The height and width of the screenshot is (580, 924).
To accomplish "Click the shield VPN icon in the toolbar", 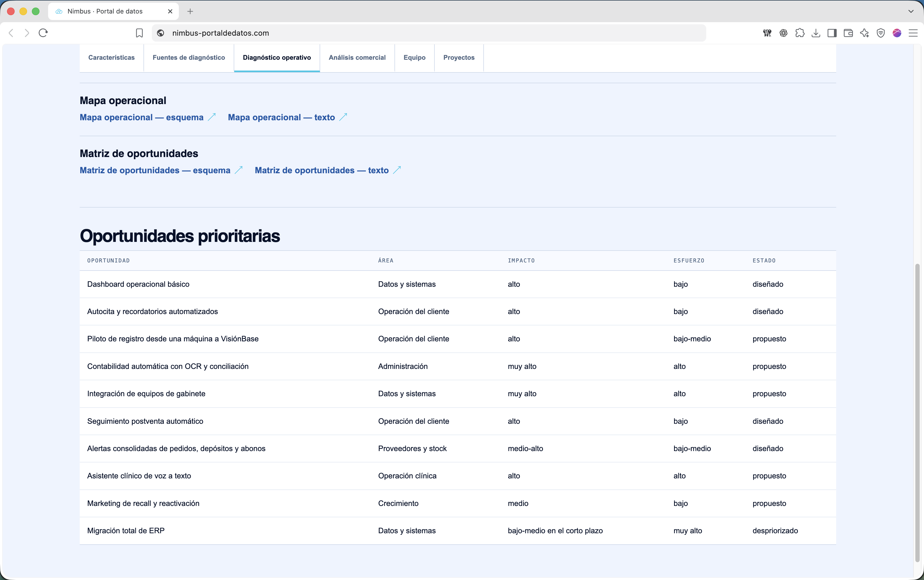I will click(881, 33).
